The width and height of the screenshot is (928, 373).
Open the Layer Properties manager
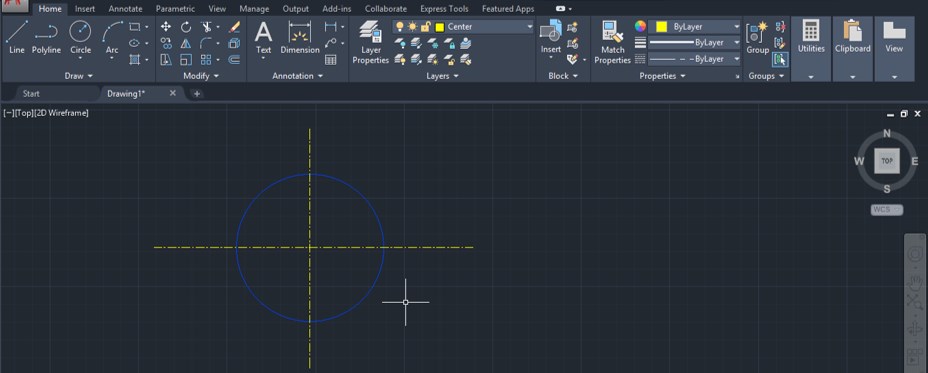370,42
